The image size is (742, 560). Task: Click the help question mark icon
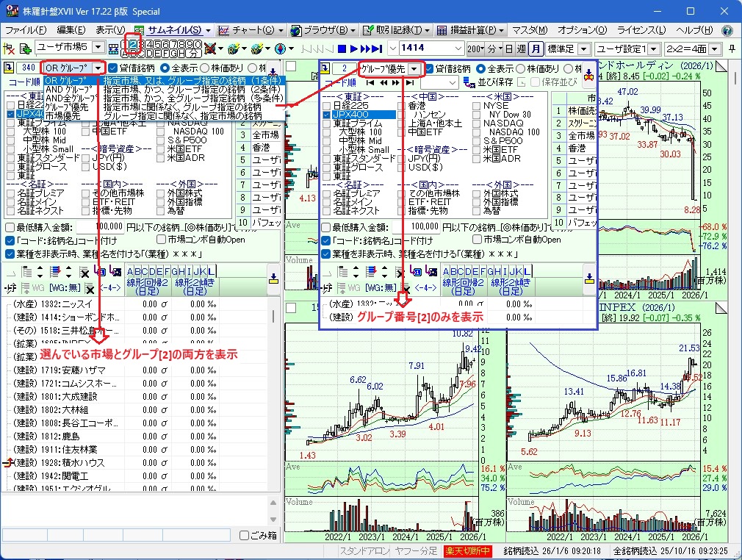point(727,30)
